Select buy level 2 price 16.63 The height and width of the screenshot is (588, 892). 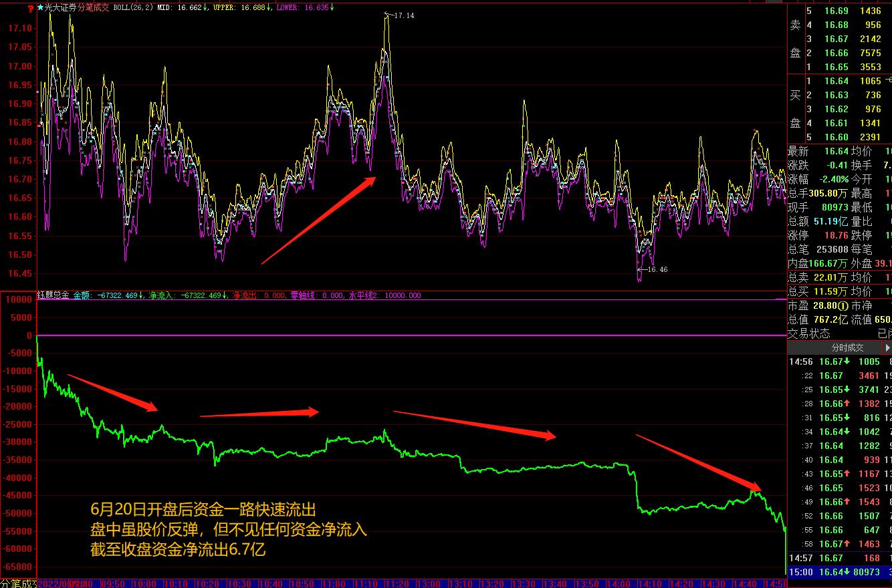pos(836,95)
